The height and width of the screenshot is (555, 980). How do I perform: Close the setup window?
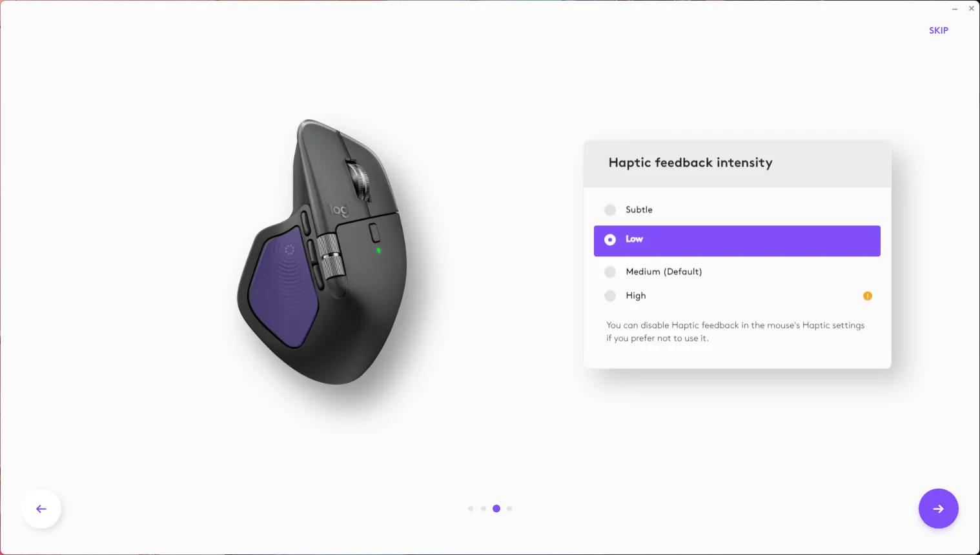(x=971, y=8)
